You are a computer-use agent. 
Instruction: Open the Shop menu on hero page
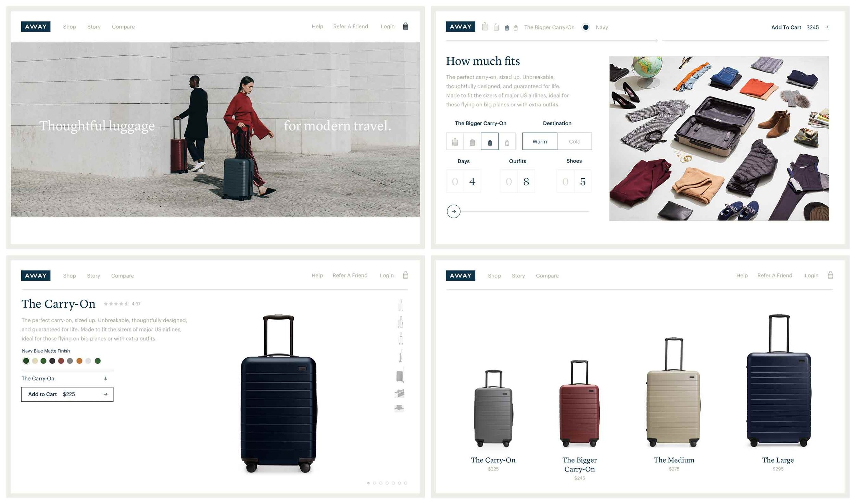[70, 27]
